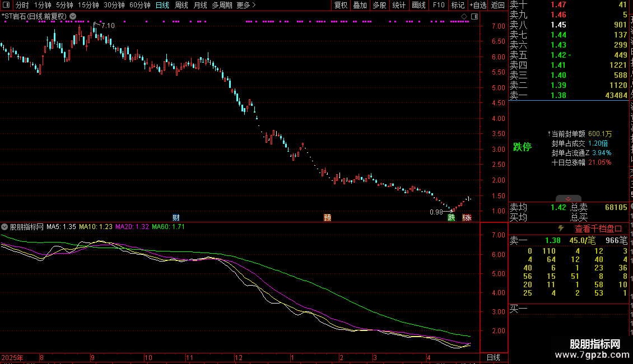Screen dimensions: 633x364
Task: Click the green 跌 limit-down marker
Action: (452, 217)
